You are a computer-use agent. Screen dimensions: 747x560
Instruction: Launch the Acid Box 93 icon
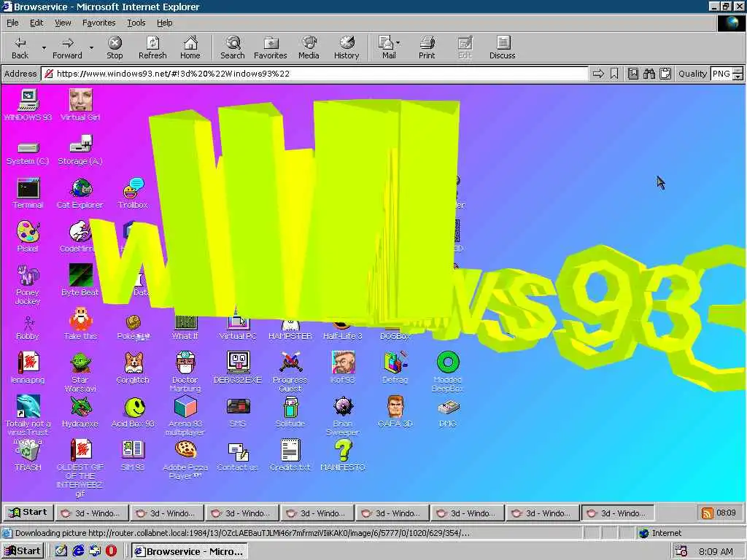(133, 411)
